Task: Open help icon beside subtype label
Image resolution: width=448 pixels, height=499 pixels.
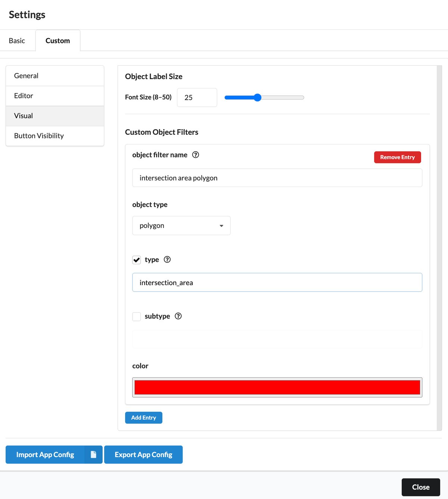Action: [178, 316]
